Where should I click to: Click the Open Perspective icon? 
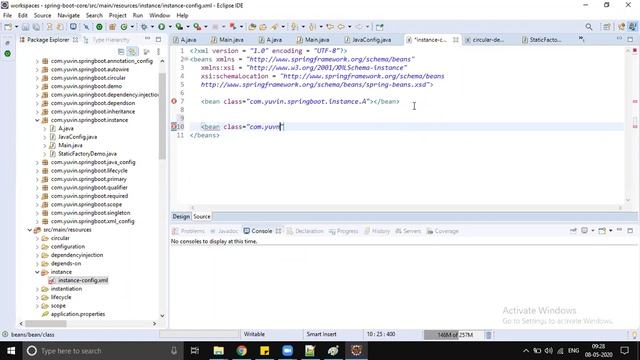click(607, 27)
